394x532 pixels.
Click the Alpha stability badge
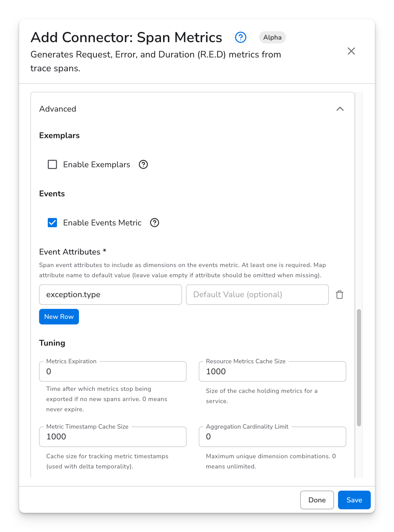[x=272, y=37]
